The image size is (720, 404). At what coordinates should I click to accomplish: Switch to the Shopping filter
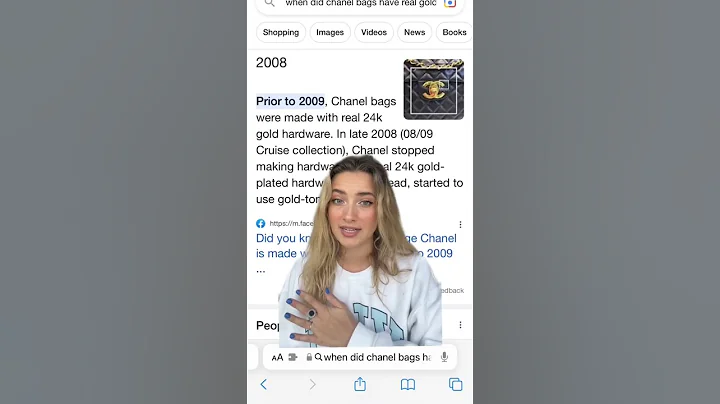(281, 33)
